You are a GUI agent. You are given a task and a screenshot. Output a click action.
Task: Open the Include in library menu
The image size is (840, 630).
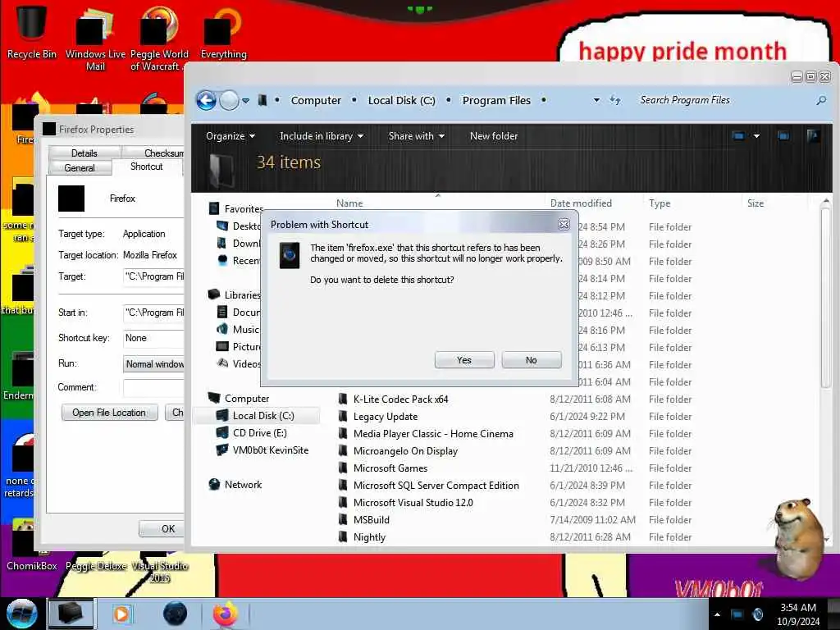pos(322,136)
